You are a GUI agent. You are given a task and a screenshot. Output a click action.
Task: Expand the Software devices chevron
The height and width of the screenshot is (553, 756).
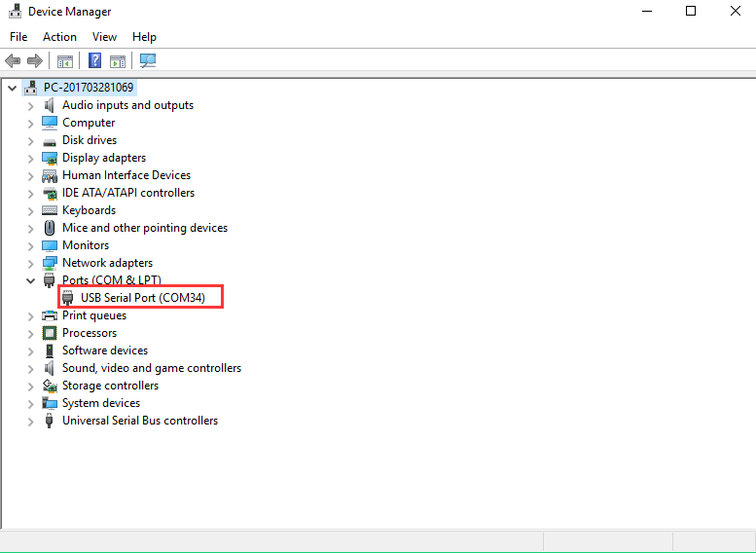(31, 351)
